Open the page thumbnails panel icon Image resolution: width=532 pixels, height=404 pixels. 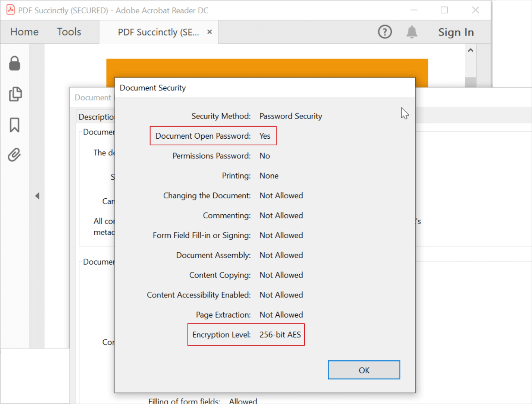15,94
